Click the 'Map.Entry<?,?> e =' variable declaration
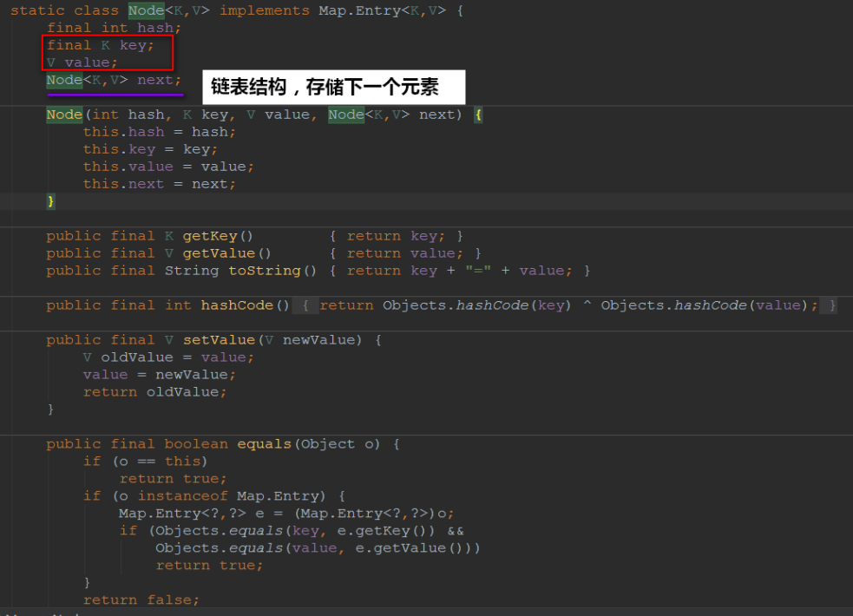Screen dimensions: 853x616 pyautogui.click(x=201, y=514)
